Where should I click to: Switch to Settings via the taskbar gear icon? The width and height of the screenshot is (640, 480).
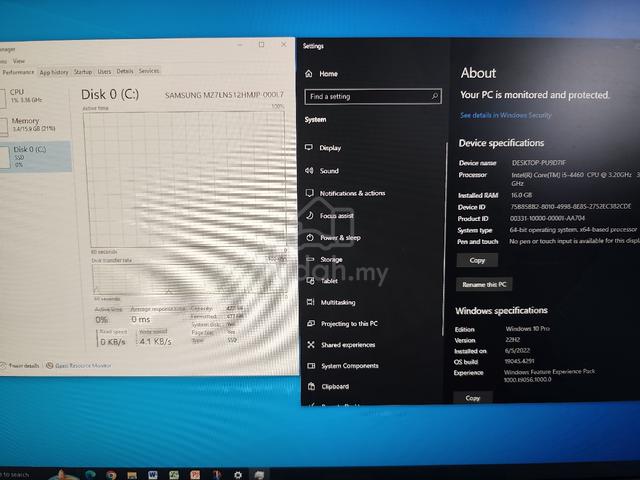pos(238,475)
